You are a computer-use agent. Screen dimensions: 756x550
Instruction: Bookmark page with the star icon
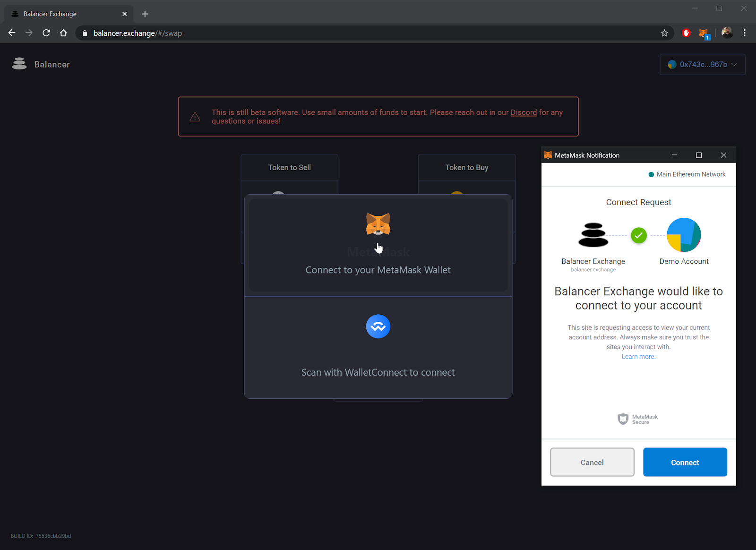coord(664,33)
